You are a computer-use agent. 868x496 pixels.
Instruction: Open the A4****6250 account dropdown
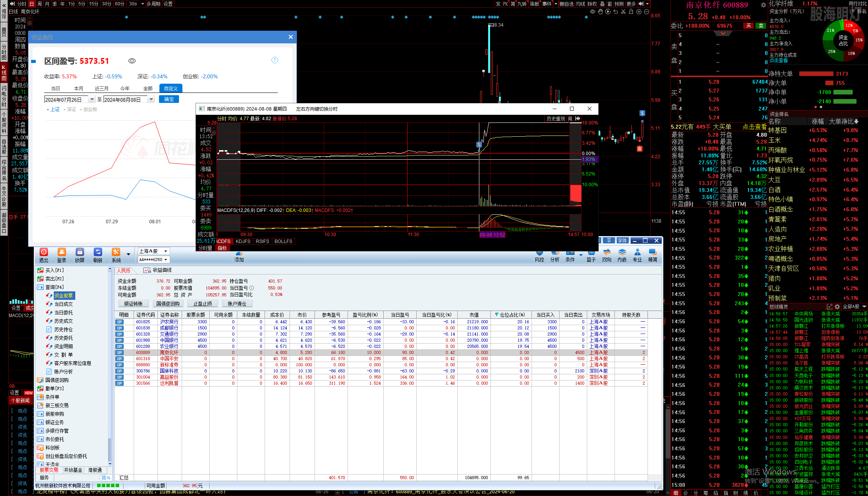click(x=154, y=260)
